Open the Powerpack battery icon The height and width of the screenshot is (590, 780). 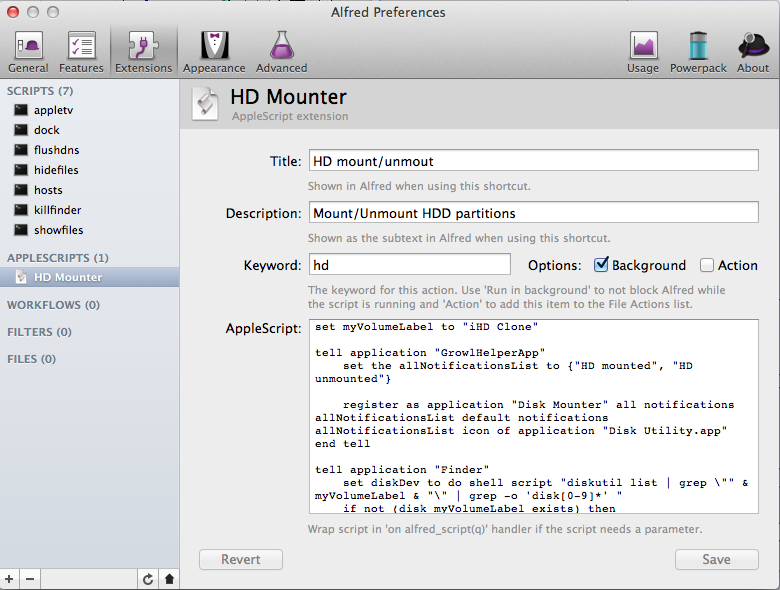[x=698, y=52]
